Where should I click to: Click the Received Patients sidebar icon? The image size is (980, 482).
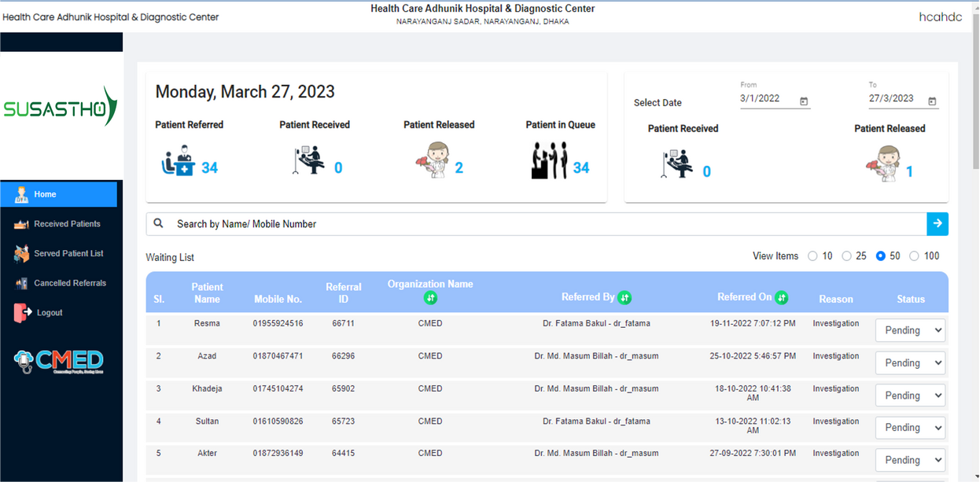click(21, 224)
